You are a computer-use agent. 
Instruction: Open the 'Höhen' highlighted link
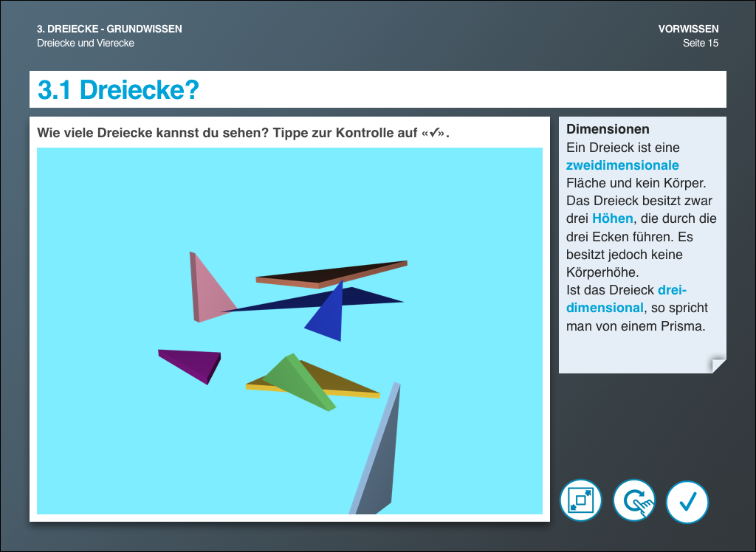(x=612, y=218)
